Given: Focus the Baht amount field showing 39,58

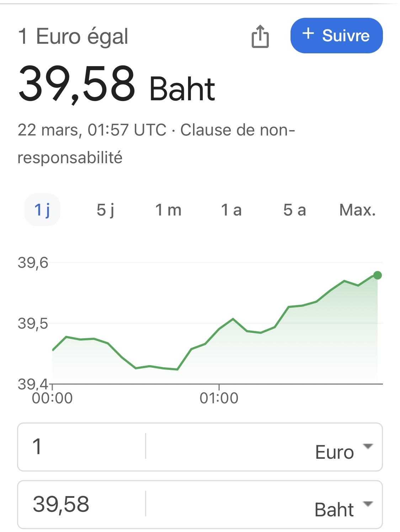Looking at the screenshot, I should tap(82, 504).
